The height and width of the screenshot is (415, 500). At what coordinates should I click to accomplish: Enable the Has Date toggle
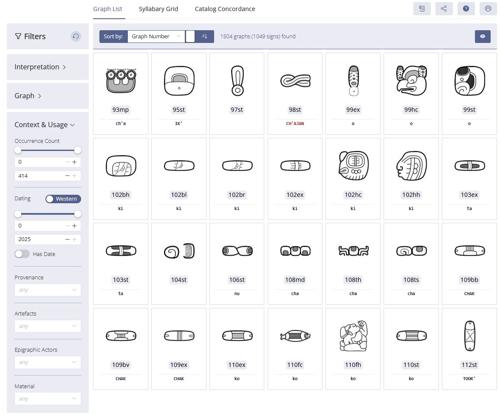[x=22, y=254]
